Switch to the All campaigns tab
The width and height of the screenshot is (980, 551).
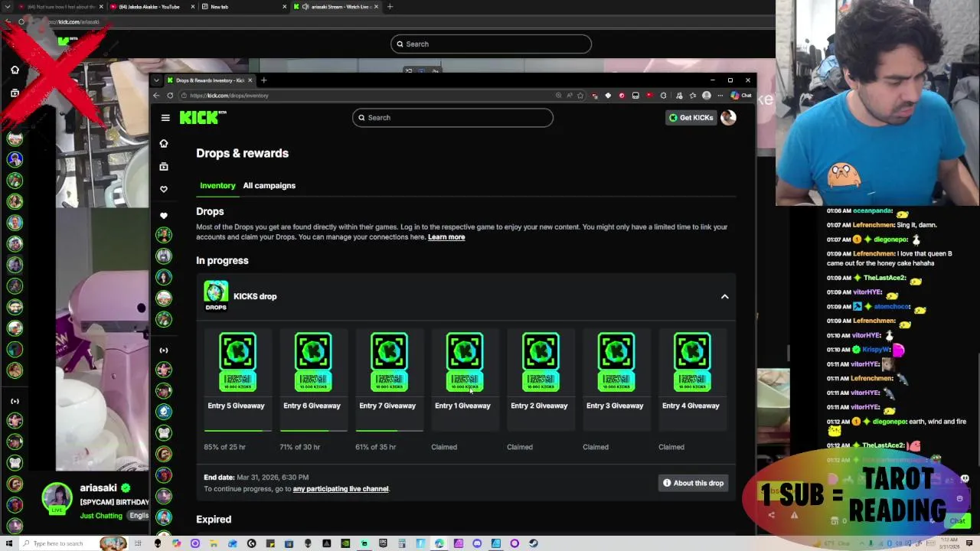(269, 185)
